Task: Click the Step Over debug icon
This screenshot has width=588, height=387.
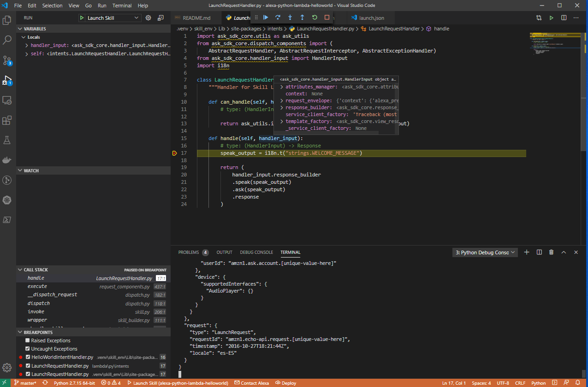Action: pos(278,18)
